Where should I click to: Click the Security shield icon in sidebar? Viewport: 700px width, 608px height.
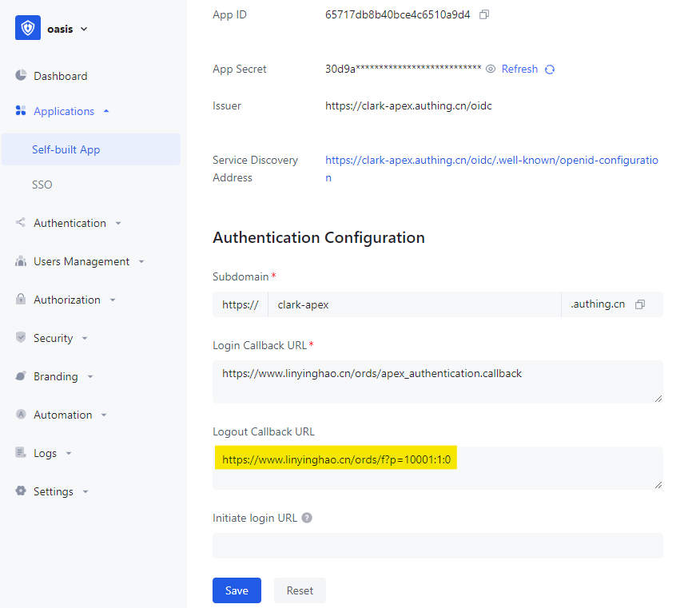(21, 338)
